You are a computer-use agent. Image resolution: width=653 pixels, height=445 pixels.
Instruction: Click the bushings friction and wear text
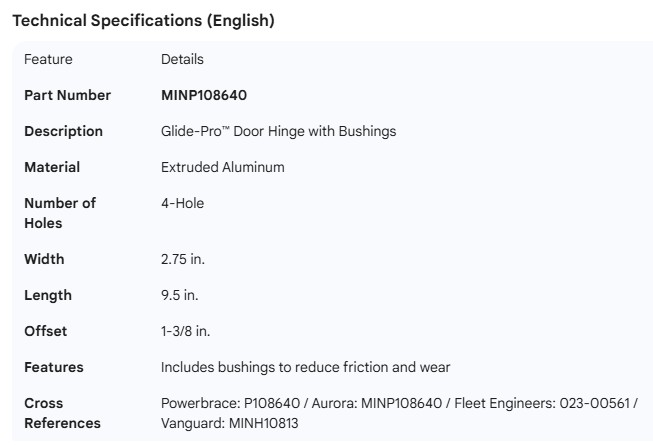click(305, 367)
